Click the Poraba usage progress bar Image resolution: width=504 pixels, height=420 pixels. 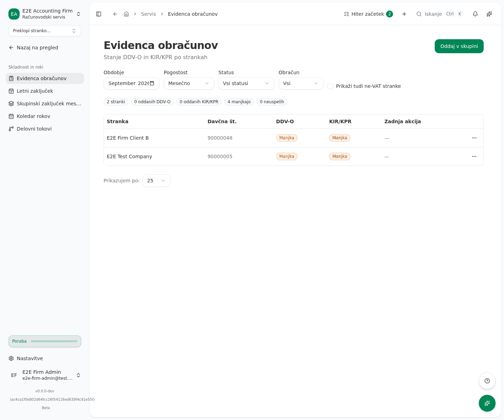(x=45, y=341)
